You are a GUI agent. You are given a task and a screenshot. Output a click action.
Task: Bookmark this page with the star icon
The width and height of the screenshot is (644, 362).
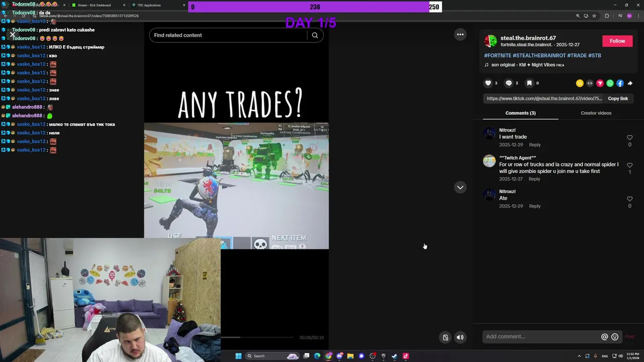594,16
